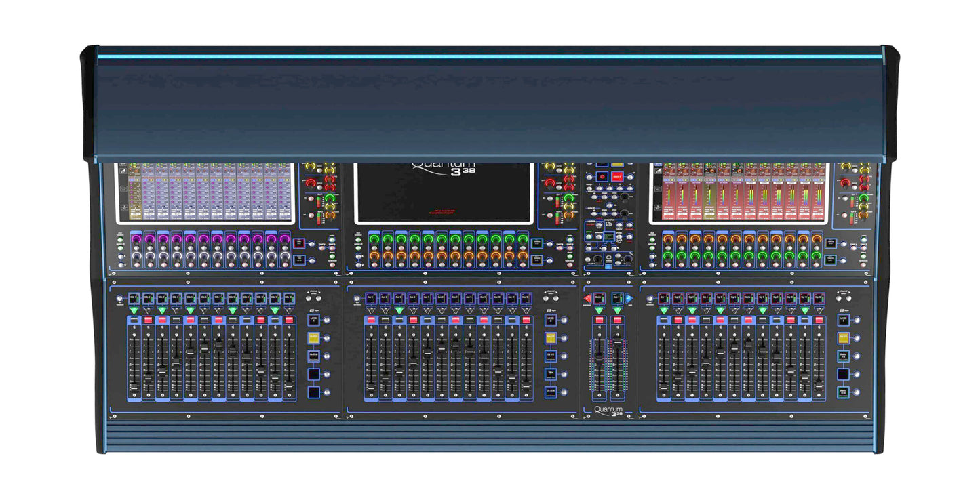The height and width of the screenshot is (496, 980).
Task: Engage the red mute on the master fader strip
Action: pos(599,321)
